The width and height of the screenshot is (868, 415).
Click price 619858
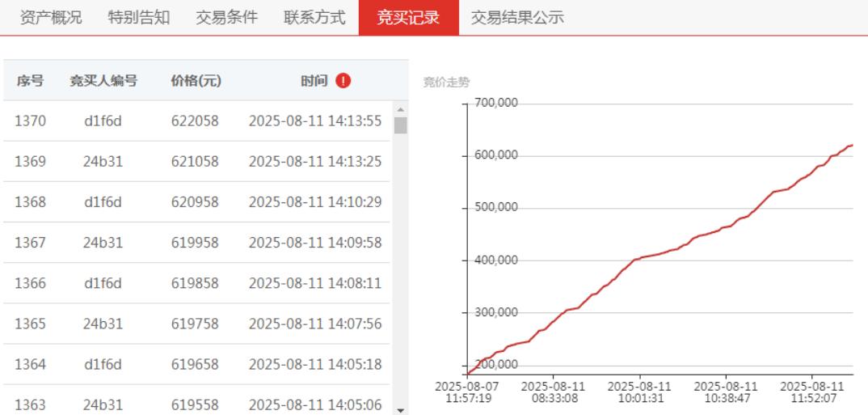pyautogui.click(x=195, y=283)
